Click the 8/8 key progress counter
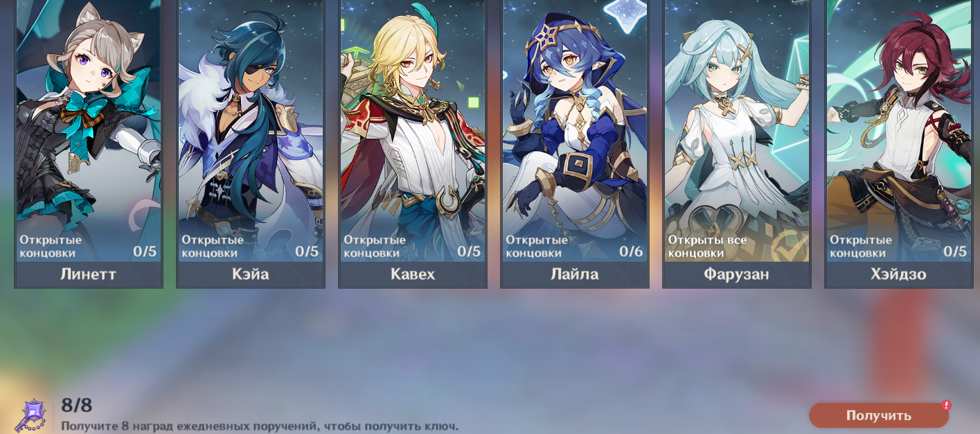The image size is (980, 434). click(x=76, y=405)
